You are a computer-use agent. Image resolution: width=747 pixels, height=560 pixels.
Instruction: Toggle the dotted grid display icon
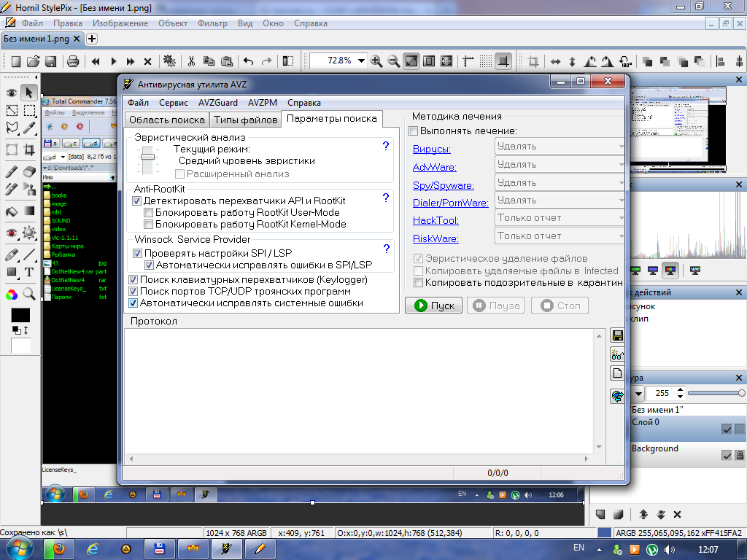485,61
